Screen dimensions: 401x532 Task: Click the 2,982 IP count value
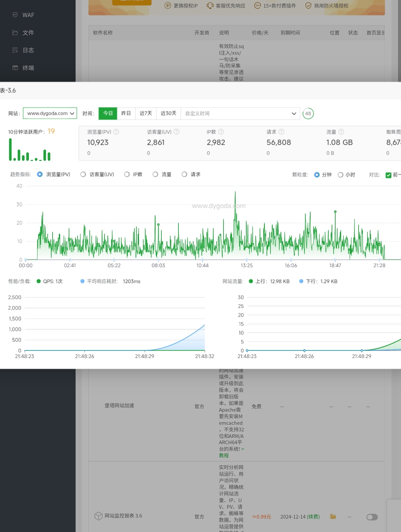216,142
